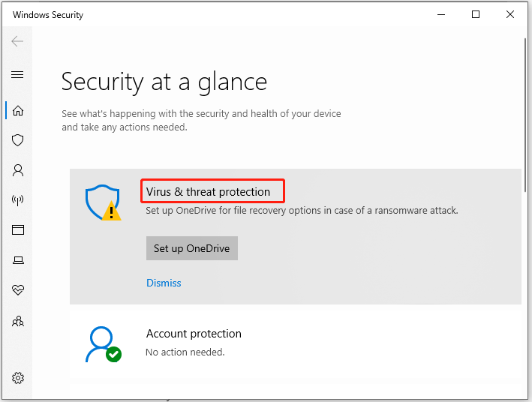Click the Windows Security title bar
This screenshot has height=402, width=532.
coord(225,14)
